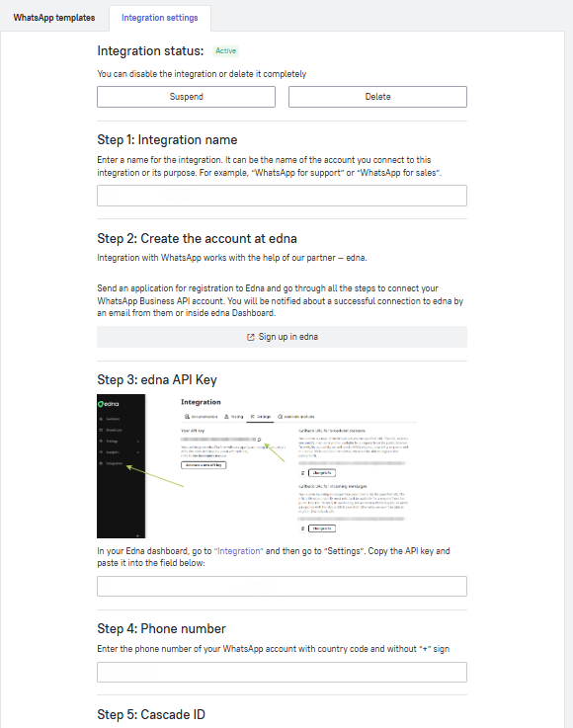
Task: Select the Step 1: Integration name heading
Action: click(x=167, y=139)
